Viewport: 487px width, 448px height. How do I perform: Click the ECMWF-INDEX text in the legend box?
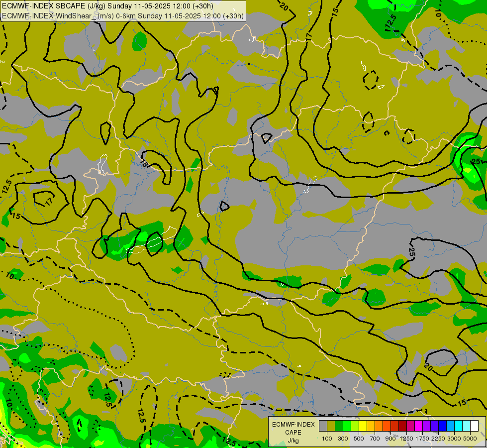[x=293, y=425]
